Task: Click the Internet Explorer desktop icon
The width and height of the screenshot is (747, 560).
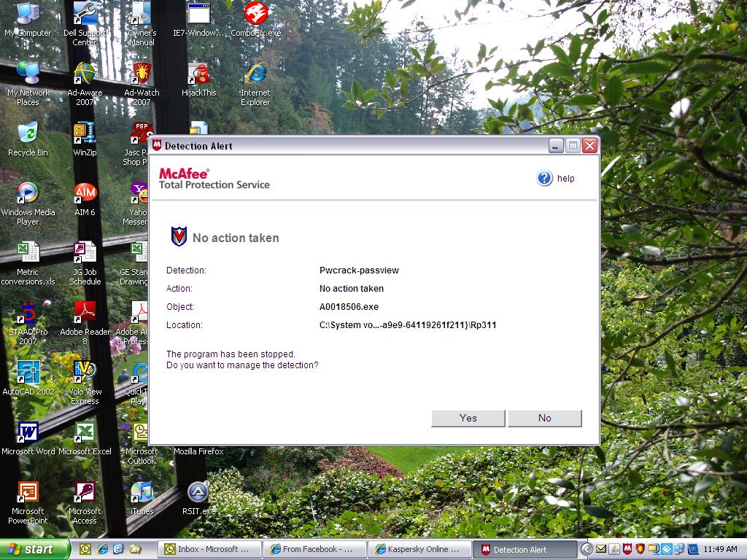Action: 255,84
